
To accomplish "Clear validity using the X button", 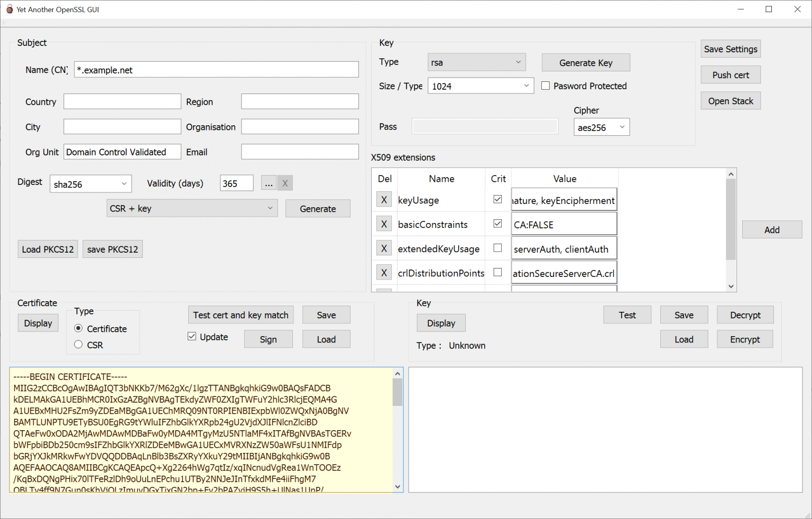I will [285, 183].
